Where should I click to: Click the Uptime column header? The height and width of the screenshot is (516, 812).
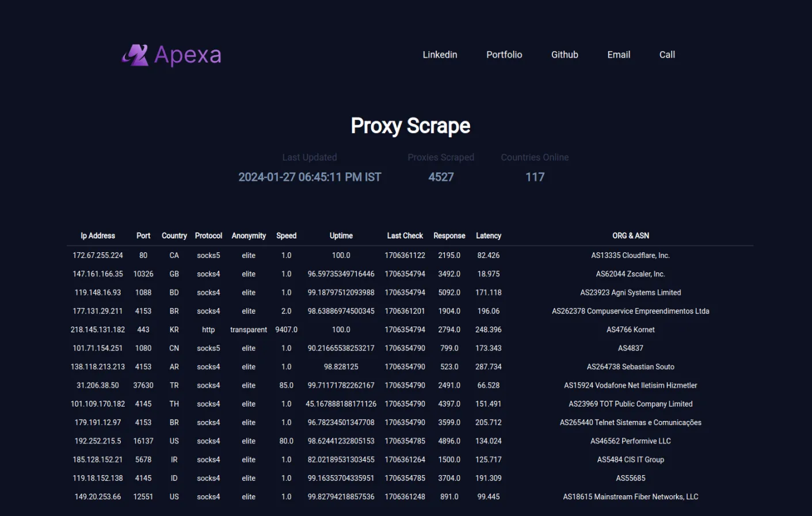click(x=341, y=236)
